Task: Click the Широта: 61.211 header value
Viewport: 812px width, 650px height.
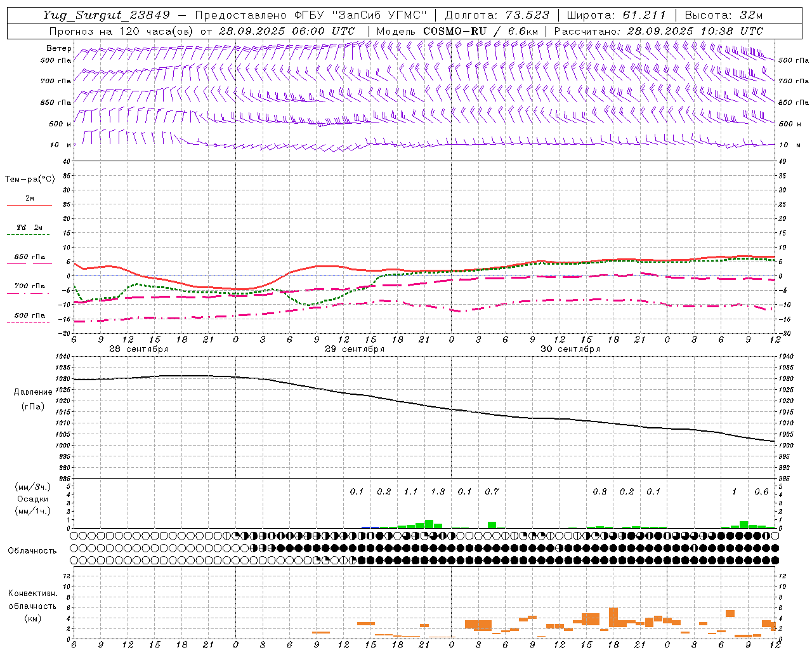Action: (616, 16)
